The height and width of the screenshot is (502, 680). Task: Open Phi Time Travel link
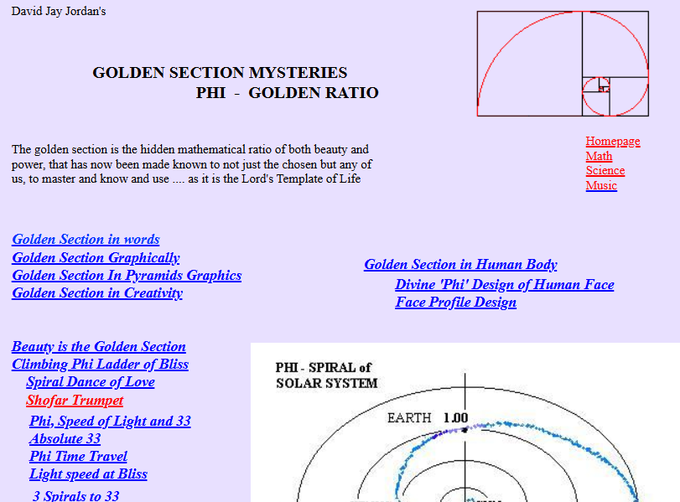click(x=78, y=456)
